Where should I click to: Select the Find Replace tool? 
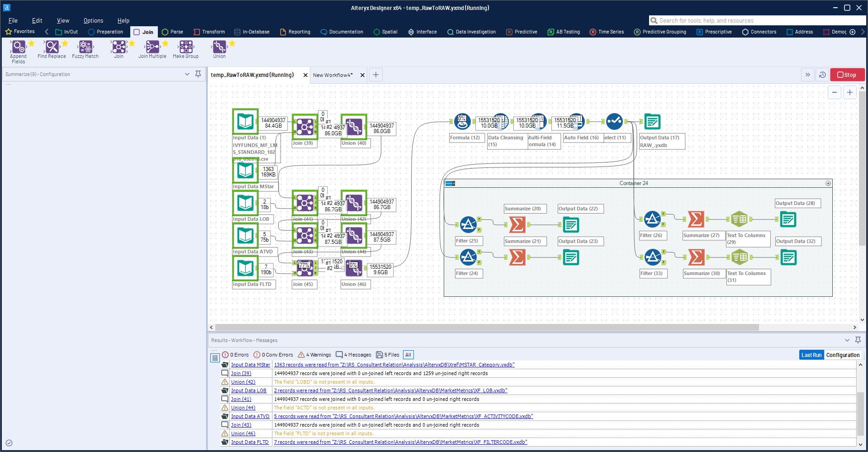pos(51,48)
